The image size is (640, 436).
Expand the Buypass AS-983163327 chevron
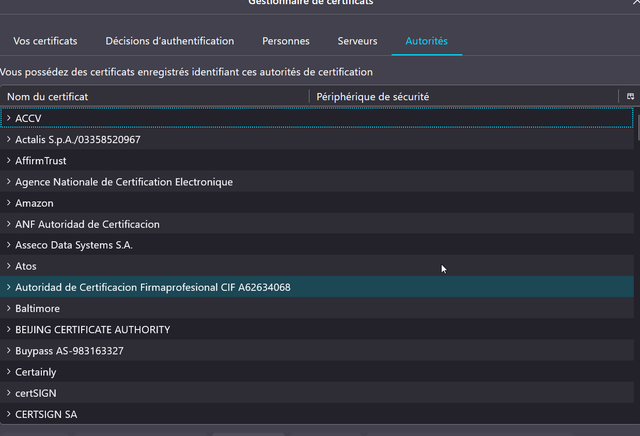[x=9, y=351]
